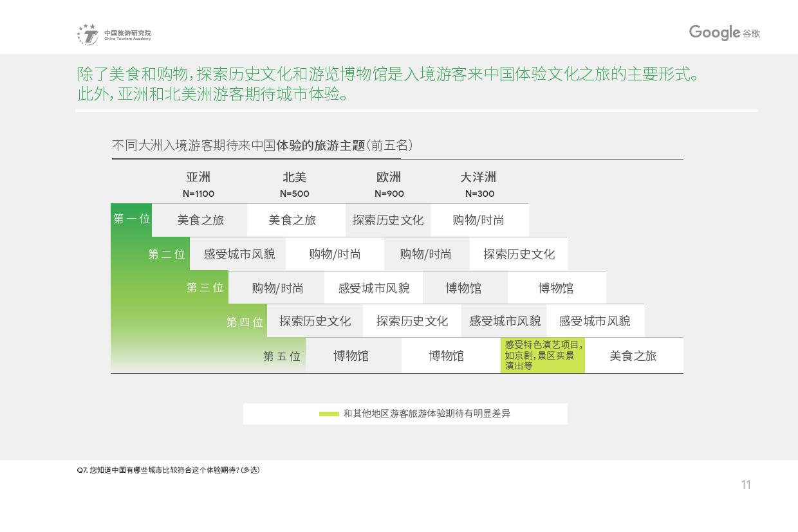
Task: Select the table title 不同大洲入境游客期待
Action: pyautogui.click(x=262, y=145)
